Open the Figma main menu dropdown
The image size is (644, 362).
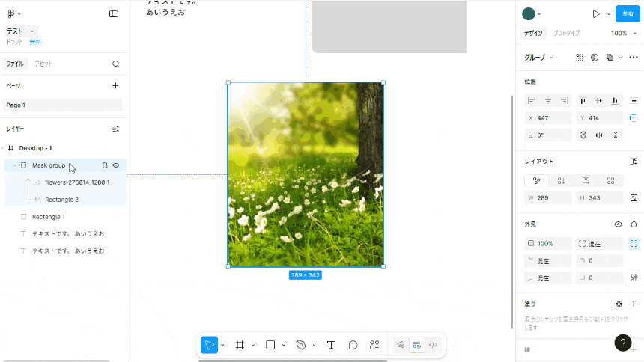(13, 13)
